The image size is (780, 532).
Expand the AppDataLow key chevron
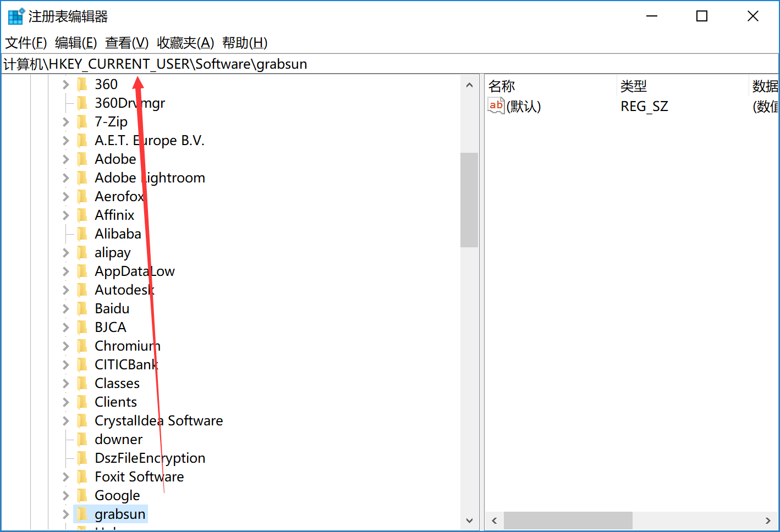(x=66, y=271)
